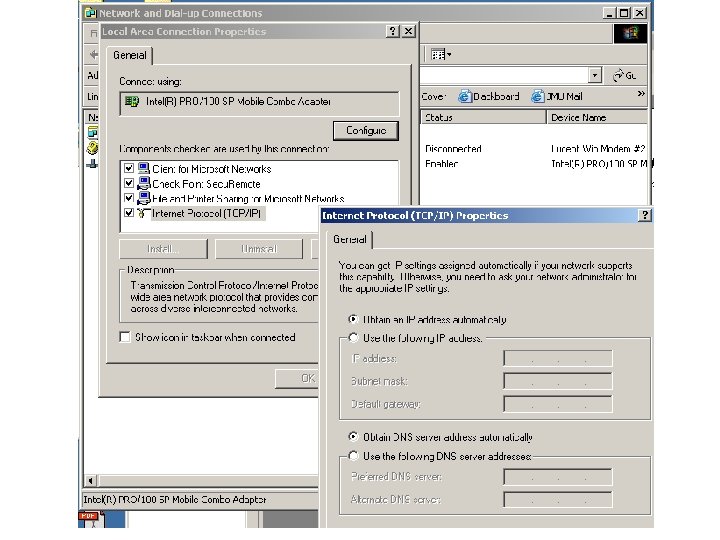The width and height of the screenshot is (720, 540).
Task: Click the Check Point SecuRemote icon
Action: click(x=144, y=184)
